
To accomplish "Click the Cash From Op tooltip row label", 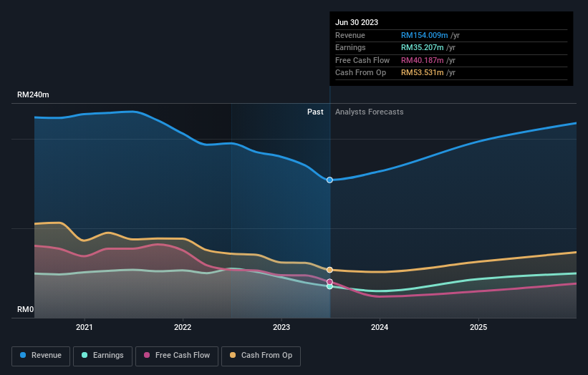I will 360,73.
